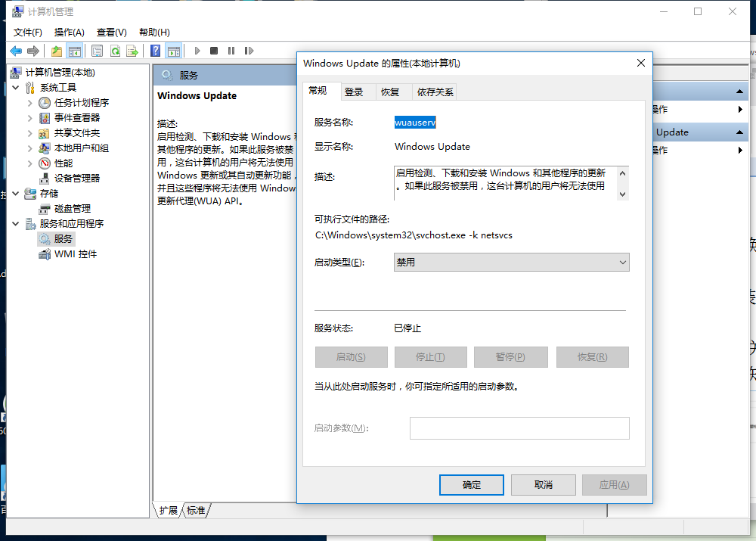Click the start service play icon
Viewport: 756px width, 541px height.
click(x=197, y=51)
